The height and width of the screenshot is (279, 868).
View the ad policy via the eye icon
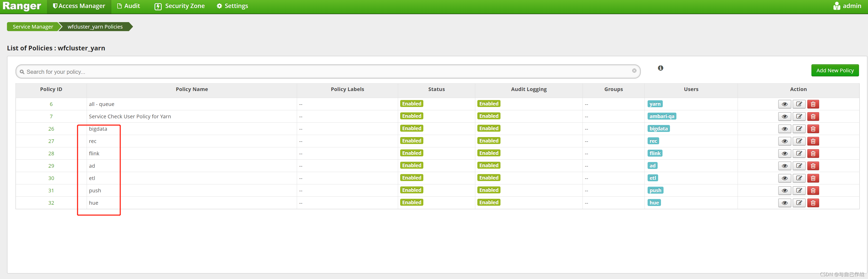point(784,166)
